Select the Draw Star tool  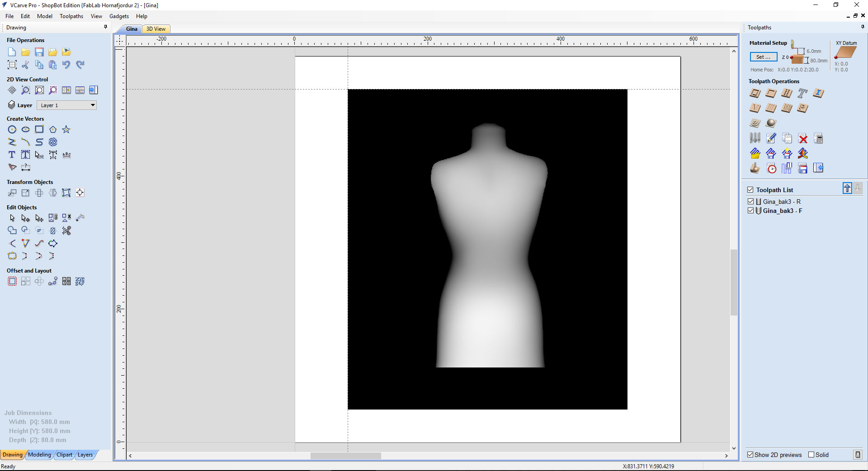66,129
